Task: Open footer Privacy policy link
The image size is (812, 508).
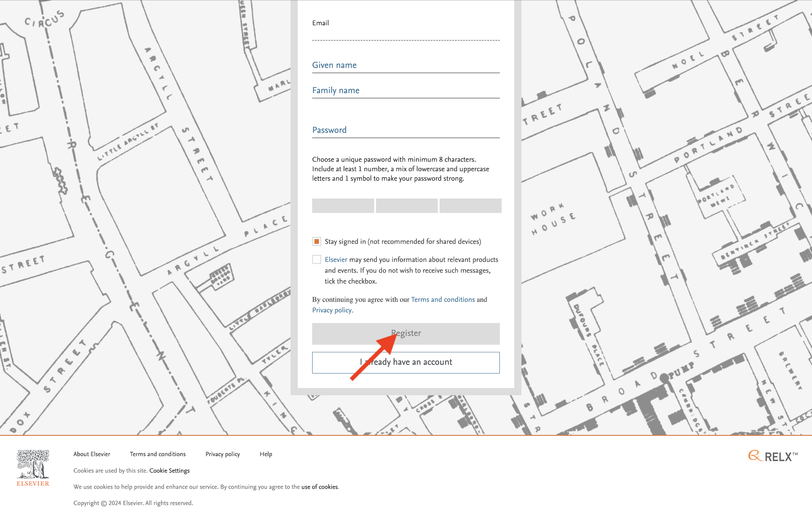Action: coord(222,454)
